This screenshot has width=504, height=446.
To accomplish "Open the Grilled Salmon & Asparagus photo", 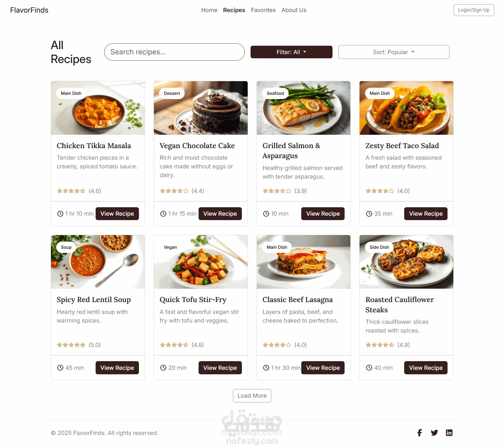I will tap(303, 108).
